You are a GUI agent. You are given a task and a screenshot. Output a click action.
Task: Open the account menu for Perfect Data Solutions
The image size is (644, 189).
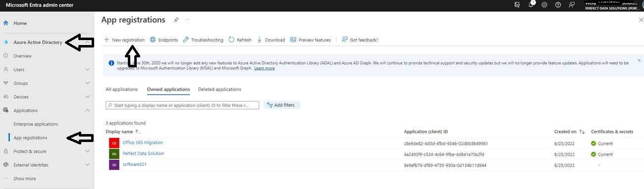(x=613, y=5)
